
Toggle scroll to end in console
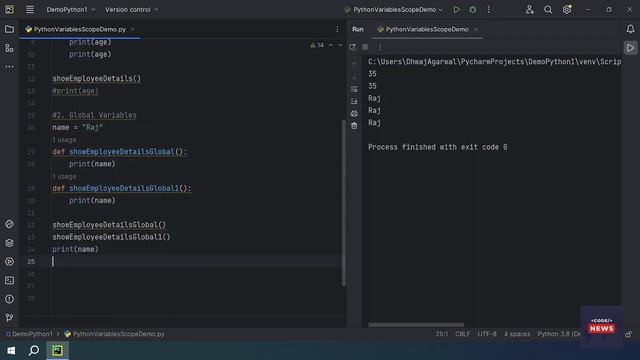pos(354,101)
